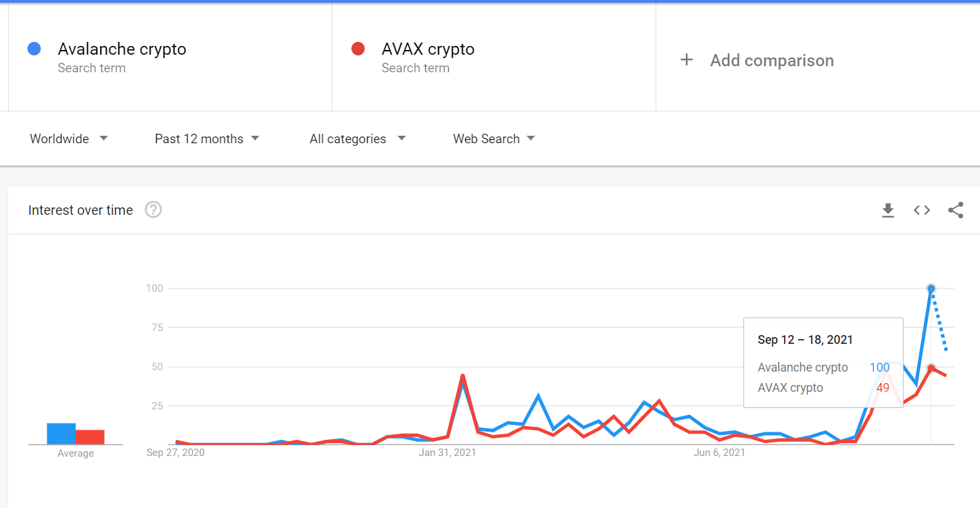The image size is (980, 508).
Task: Click the Interest over time heading
Action: 80,210
